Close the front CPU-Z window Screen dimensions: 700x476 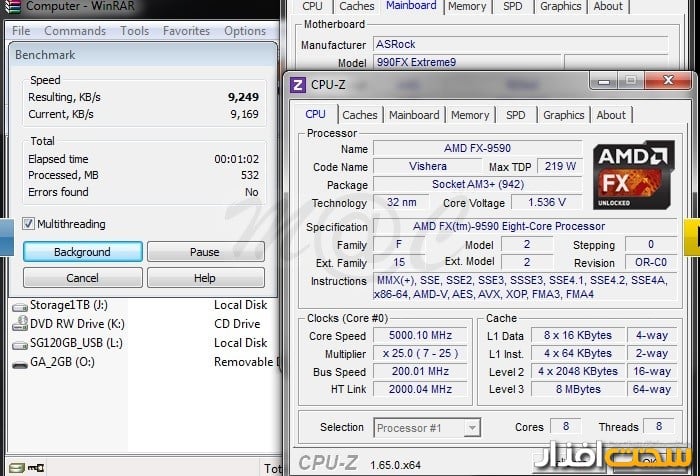tap(667, 81)
